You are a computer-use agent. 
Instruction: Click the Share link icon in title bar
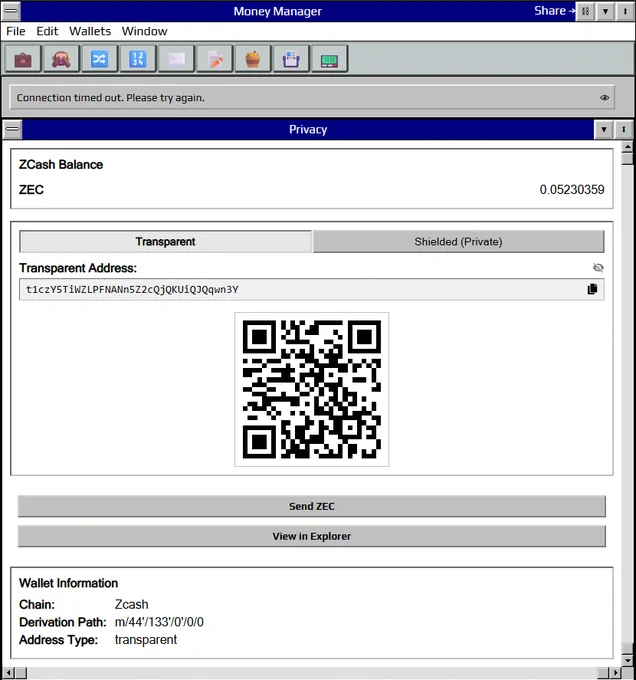[585, 11]
